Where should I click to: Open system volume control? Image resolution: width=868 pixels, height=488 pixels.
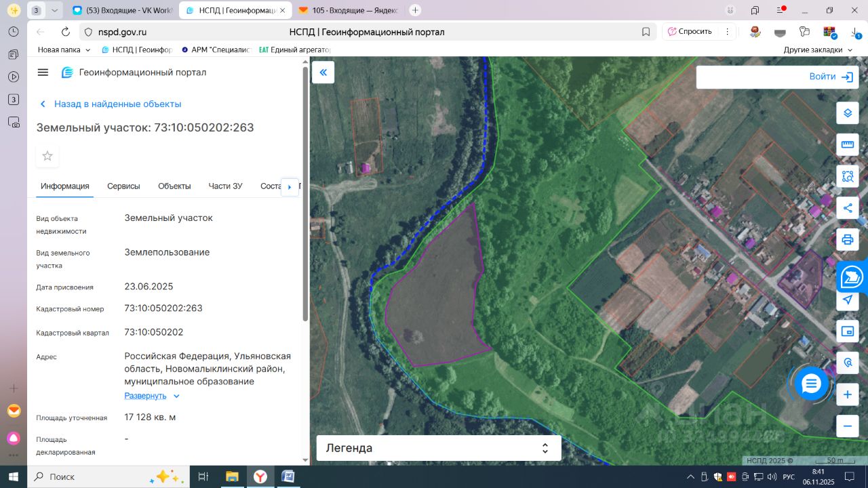[x=772, y=476]
